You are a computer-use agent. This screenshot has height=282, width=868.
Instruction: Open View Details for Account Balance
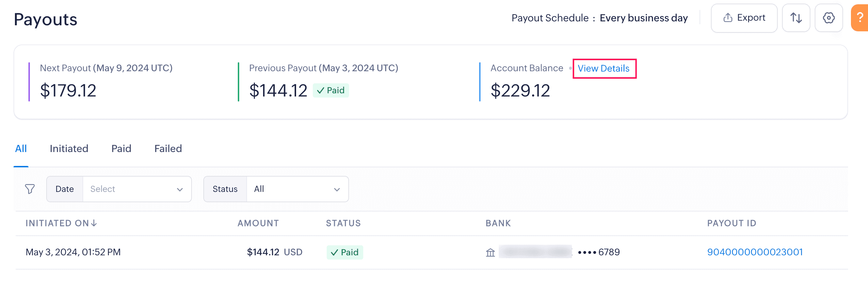tap(604, 68)
